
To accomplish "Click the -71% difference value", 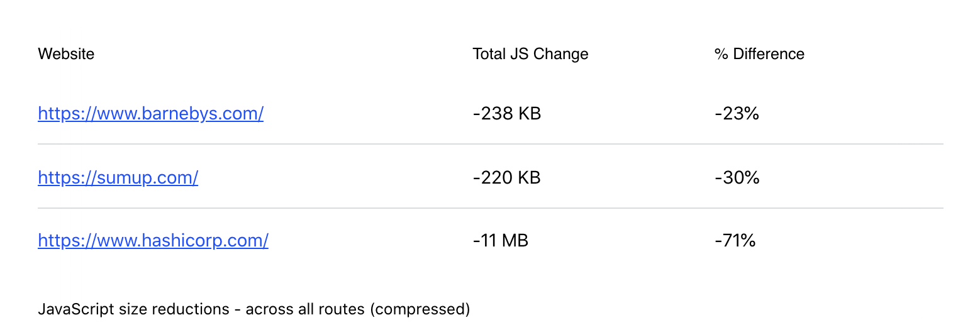I will 735,240.
